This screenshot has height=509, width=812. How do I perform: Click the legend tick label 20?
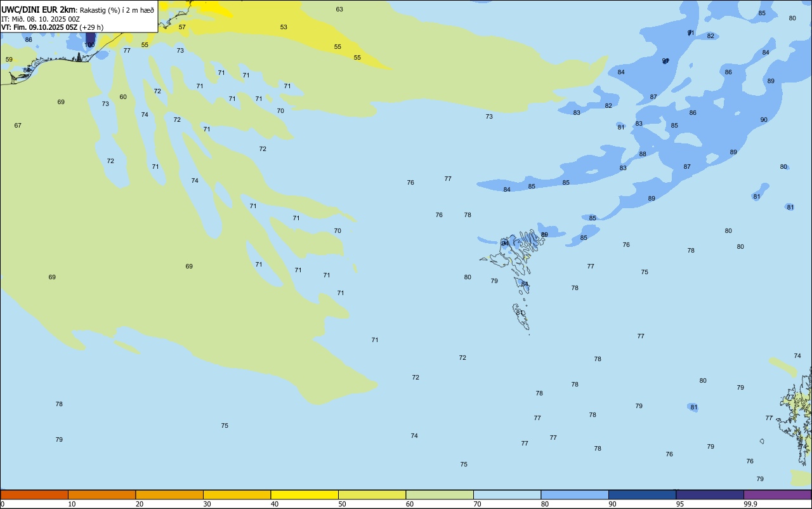pos(140,504)
